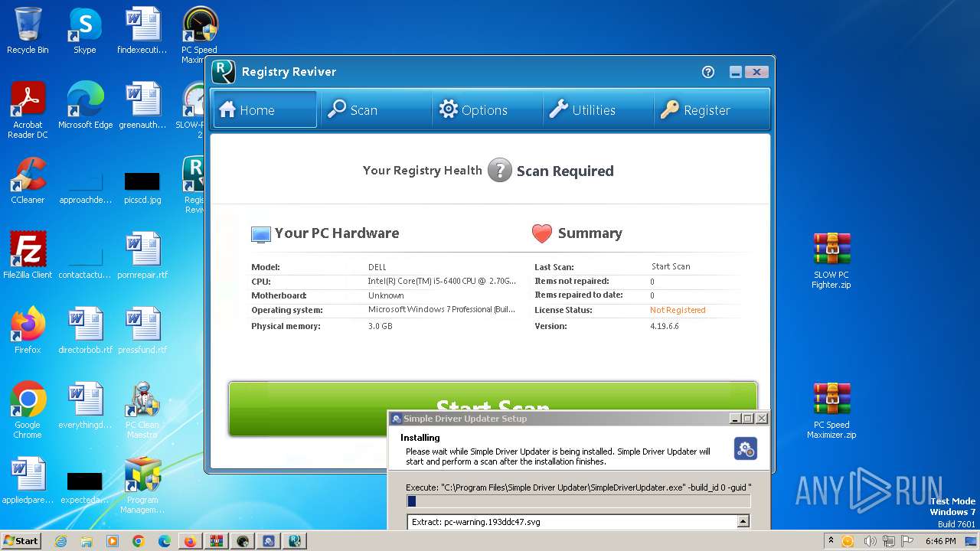The image size is (980, 551).
Task: Select the PC Speed Maximizer desktop shortcut
Action: pos(199,35)
